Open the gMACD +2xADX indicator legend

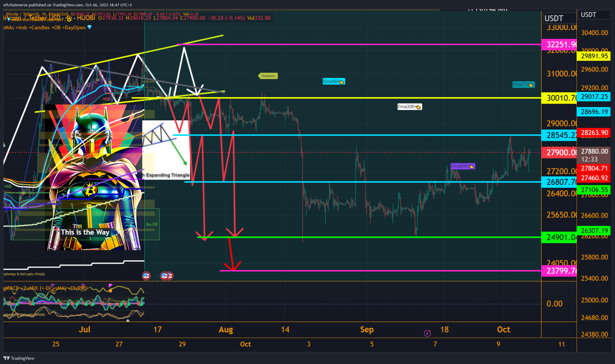coord(45,288)
